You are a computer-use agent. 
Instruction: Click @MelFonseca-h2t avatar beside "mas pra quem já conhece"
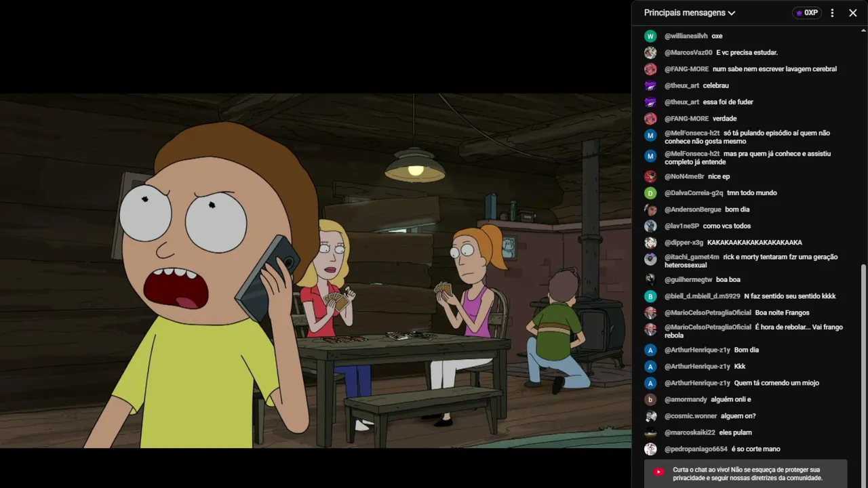click(650, 156)
